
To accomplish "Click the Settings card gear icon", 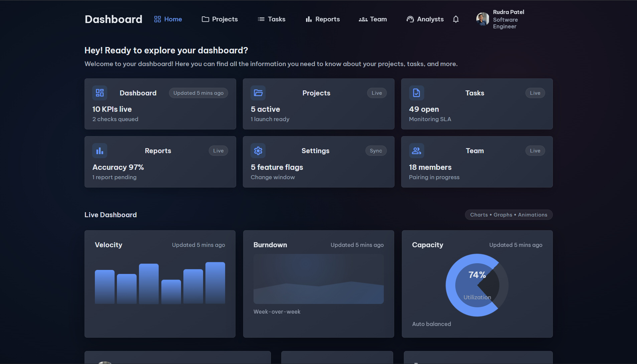I will 258,151.
